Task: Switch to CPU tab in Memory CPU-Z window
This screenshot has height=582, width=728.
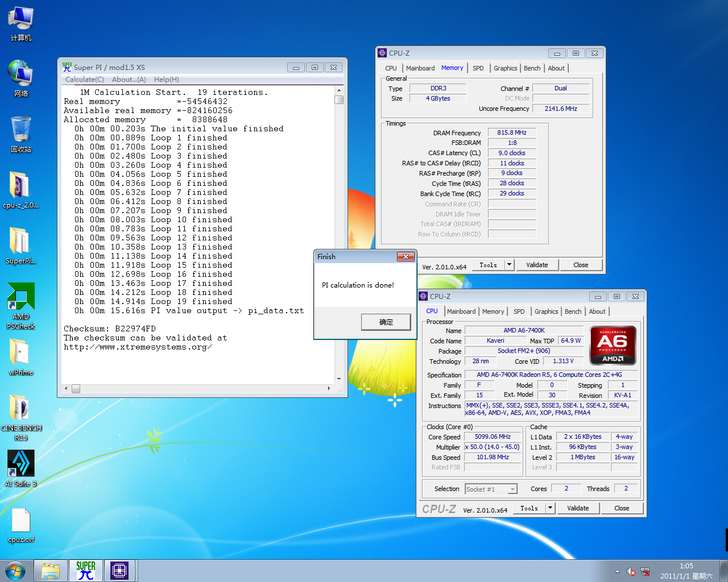Action: [391, 68]
